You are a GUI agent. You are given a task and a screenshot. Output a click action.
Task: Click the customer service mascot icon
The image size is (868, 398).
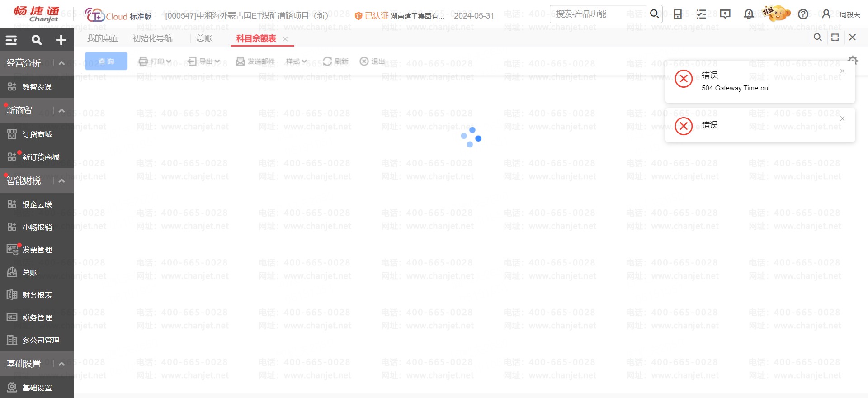point(776,14)
